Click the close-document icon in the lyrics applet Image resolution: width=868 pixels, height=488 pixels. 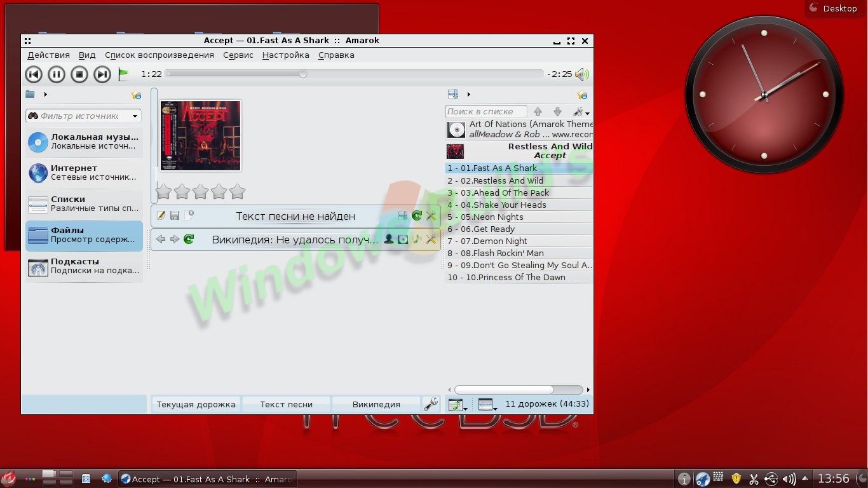coord(189,216)
